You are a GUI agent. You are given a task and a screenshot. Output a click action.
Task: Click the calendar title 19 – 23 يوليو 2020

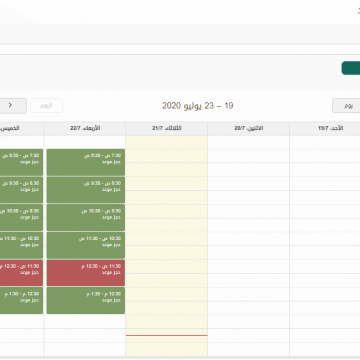point(198,106)
